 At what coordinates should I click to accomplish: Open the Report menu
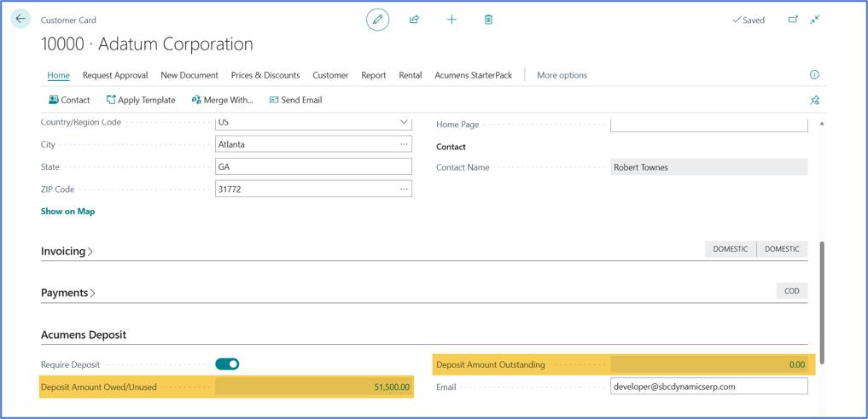tap(374, 75)
